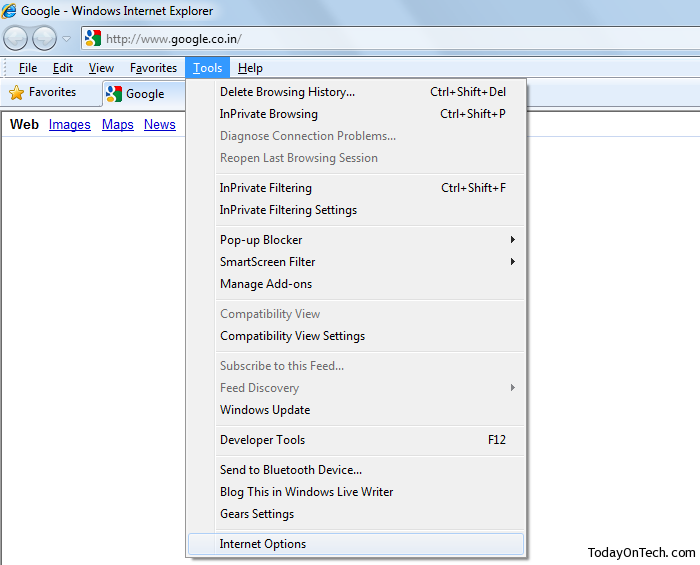Open Internet Options
The width and height of the screenshot is (700, 565).
coord(356,544)
